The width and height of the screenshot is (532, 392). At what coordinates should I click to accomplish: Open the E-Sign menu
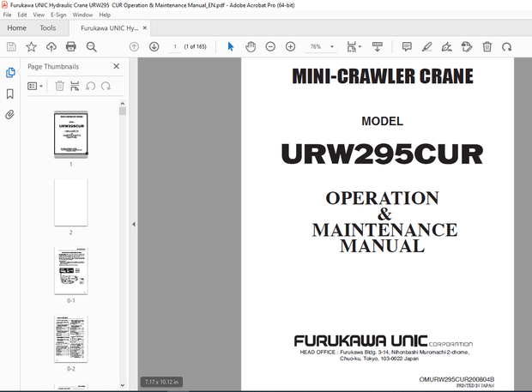58,15
